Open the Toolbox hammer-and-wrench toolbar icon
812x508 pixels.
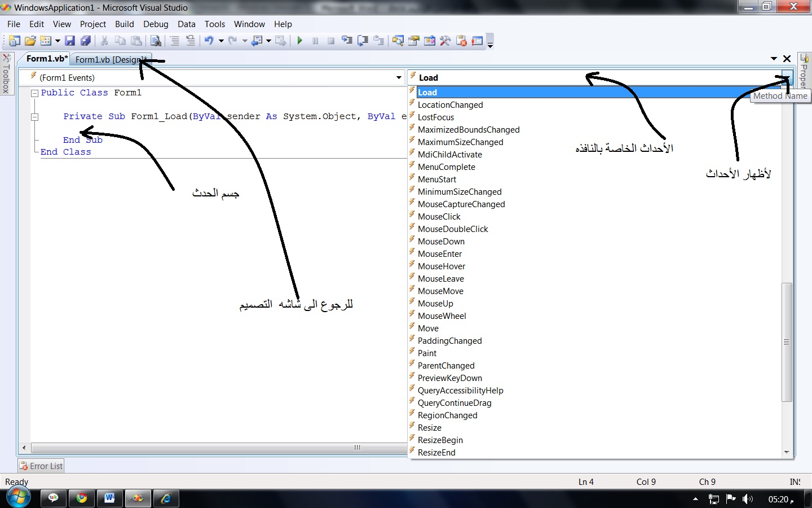point(445,41)
